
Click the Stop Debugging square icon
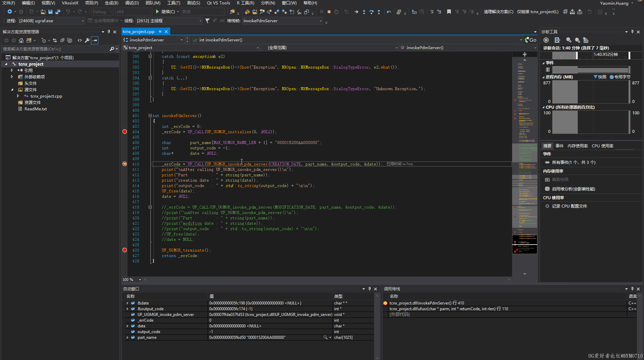[x=329, y=12]
